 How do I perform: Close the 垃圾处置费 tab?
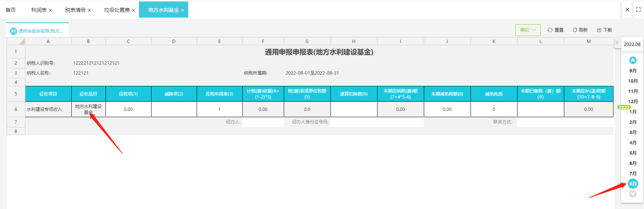[x=133, y=10]
